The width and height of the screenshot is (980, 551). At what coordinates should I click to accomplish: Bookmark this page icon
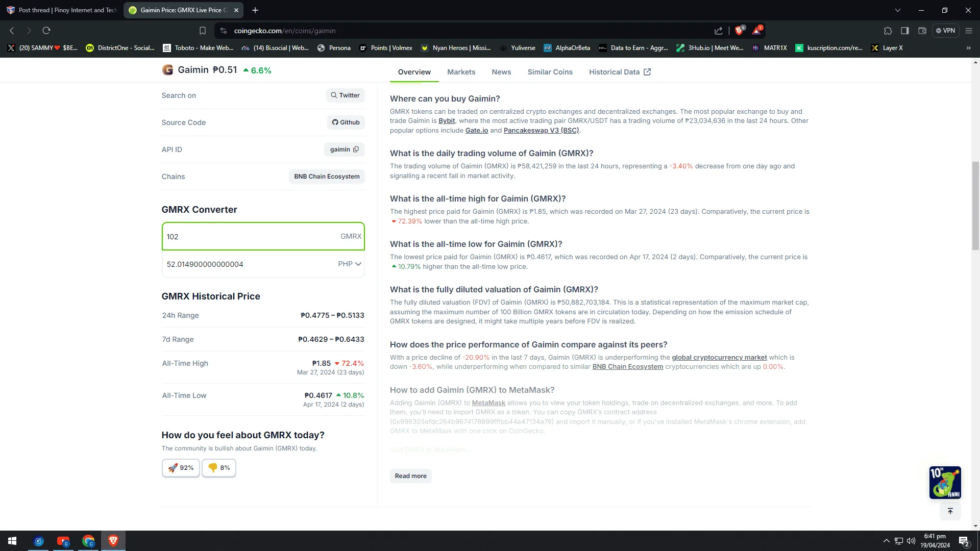coord(203,31)
